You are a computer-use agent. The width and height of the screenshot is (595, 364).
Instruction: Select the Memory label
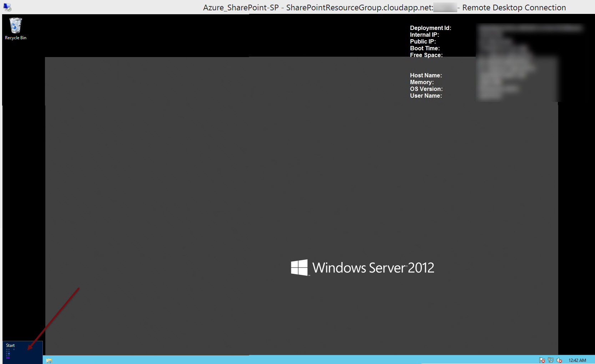tap(422, 82)
